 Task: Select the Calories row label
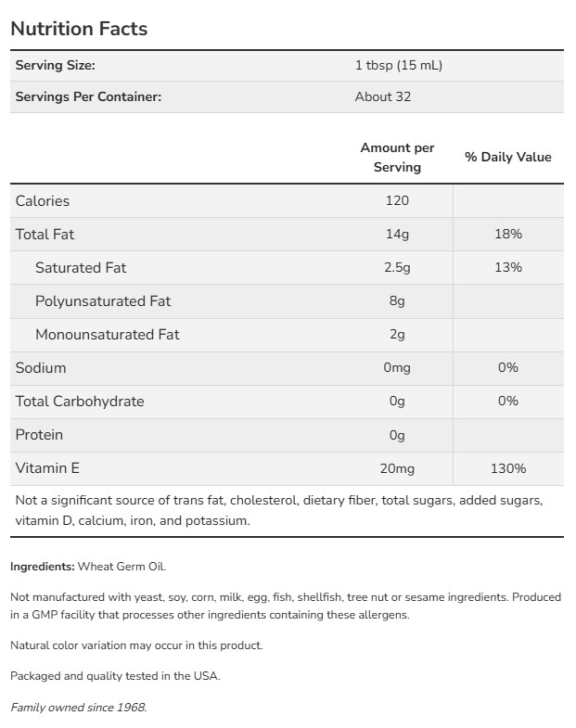pos(43,201)
